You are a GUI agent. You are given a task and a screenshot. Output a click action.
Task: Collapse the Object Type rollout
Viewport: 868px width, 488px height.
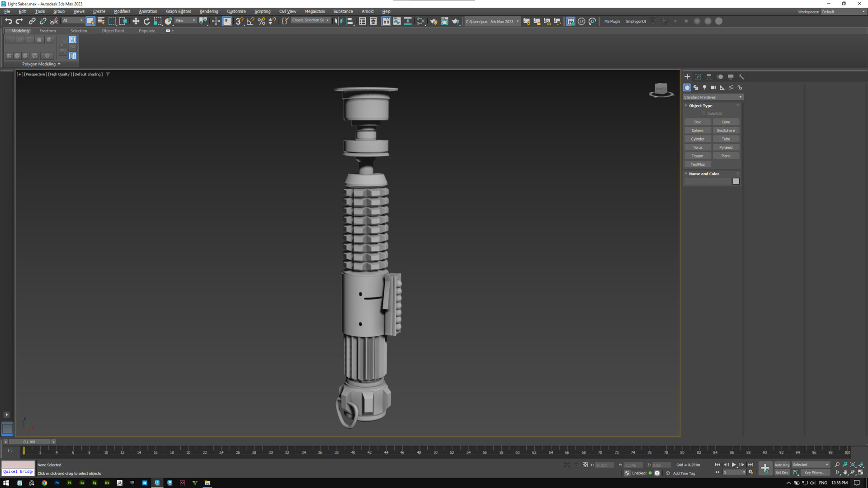686,105
